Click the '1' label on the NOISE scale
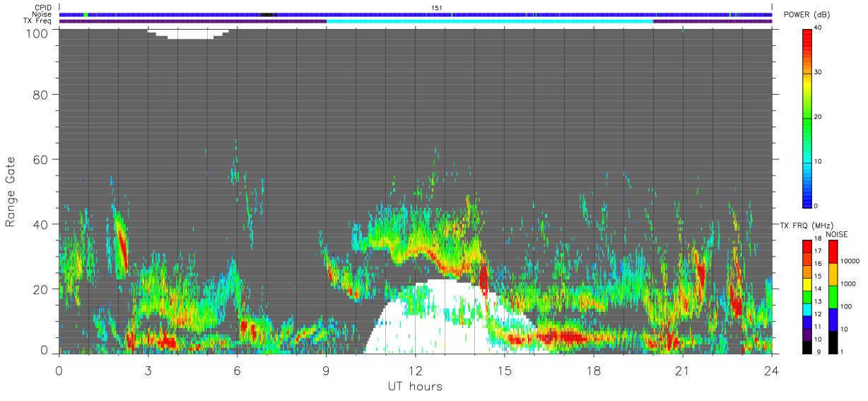Viewport: 868px width, 401px height. 843,352
